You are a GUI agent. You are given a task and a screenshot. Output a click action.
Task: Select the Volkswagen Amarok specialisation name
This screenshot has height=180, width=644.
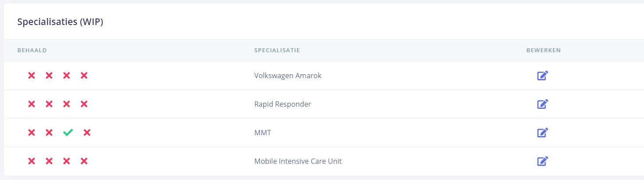(287, 76)
